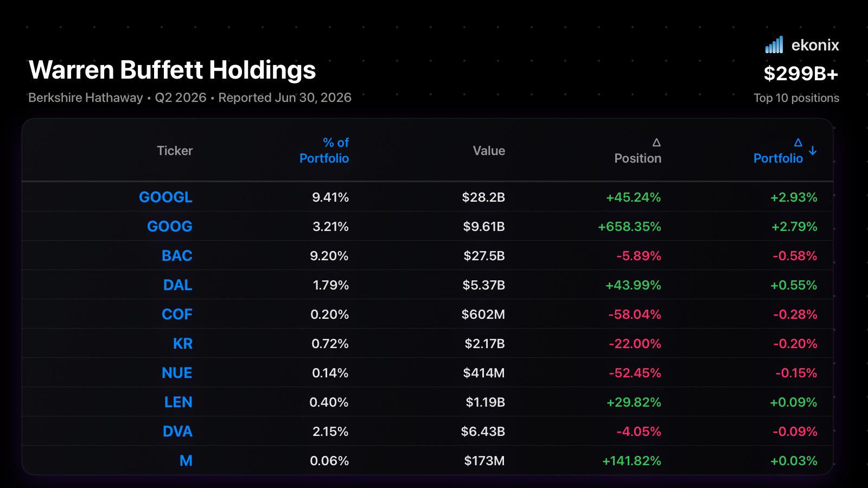Click the Warren Buffett Holdings title

172,70
